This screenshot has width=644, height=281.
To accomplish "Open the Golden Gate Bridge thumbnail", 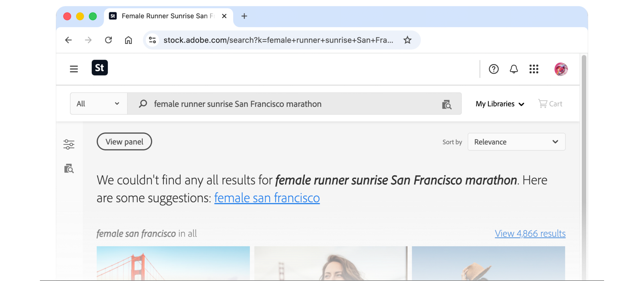I will click(x=173, y=263).
